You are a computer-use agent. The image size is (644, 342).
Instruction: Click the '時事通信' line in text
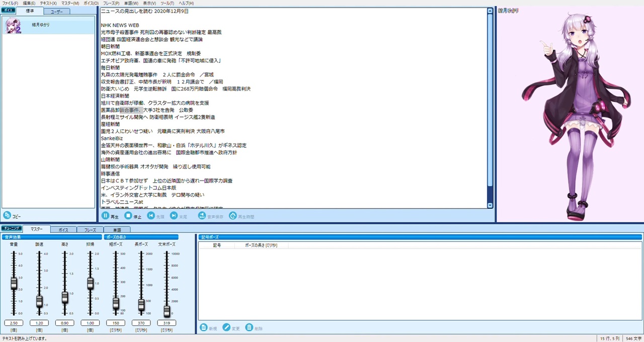pos(110,174)
